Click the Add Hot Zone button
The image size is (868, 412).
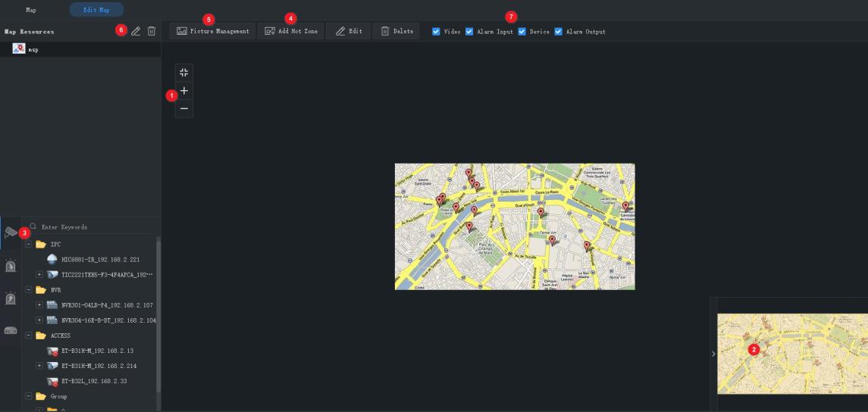pos(291,32)
